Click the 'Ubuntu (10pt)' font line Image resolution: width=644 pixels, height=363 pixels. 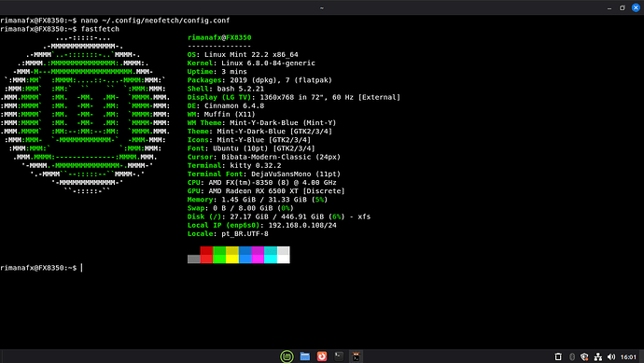[251, 148]
